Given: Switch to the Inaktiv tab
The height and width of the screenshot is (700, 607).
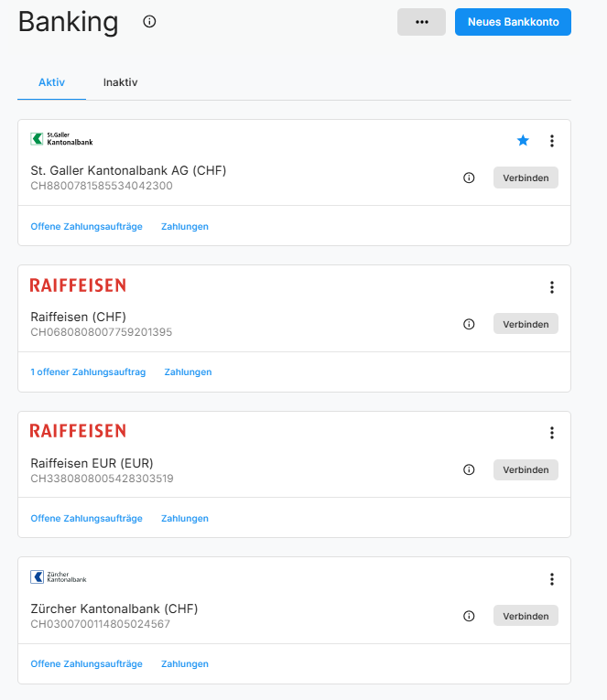Looking at the screenshot, I should tap(120, 82).
